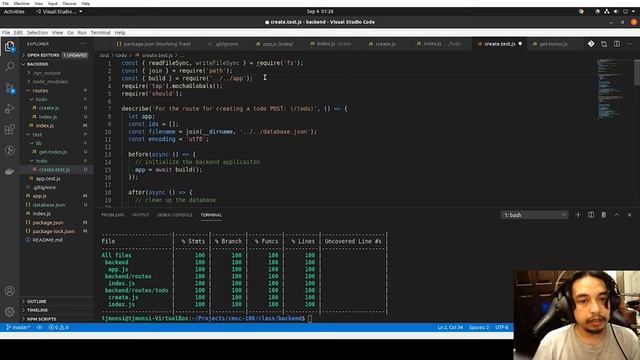Image resolution: width=640 pixels, height=360 pixels.
Task: Open the File menu in VS Code
Action: tap(6, 33)
